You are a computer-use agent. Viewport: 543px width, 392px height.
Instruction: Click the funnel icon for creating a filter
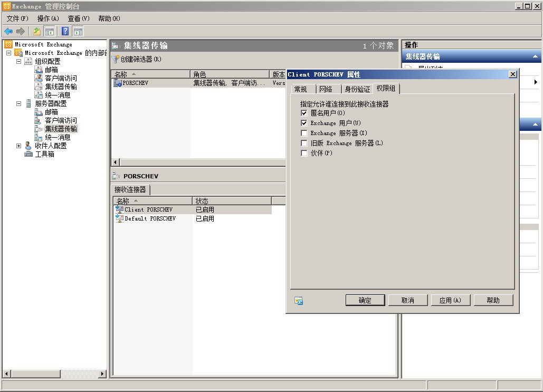click(116, 59)
